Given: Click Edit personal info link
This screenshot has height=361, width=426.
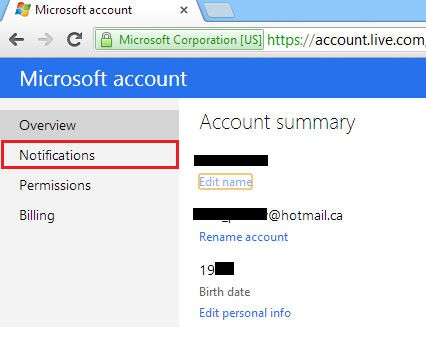Looking at the screenshot, I should [x=245, y=313].
